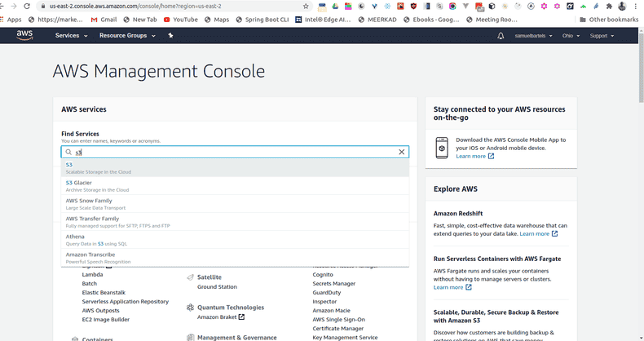Screen dimensions: 644x341
Task: Click the Quantum Technologies category icon
Action: (190, 308)
